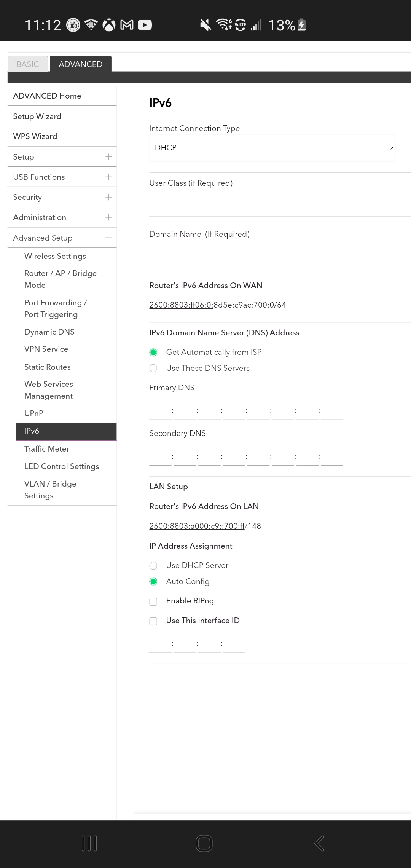
Task: Expand Administration plus icon
Action: coord(108,217)
